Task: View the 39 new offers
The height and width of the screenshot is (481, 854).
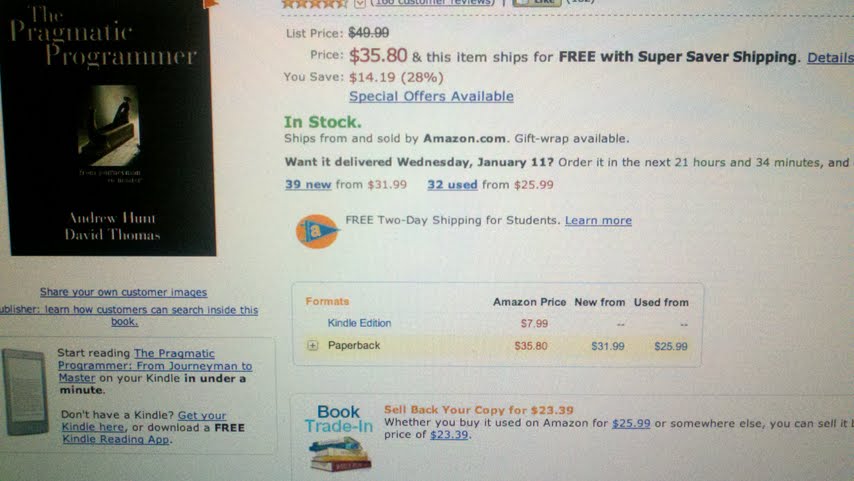Action: coord(308,185)
